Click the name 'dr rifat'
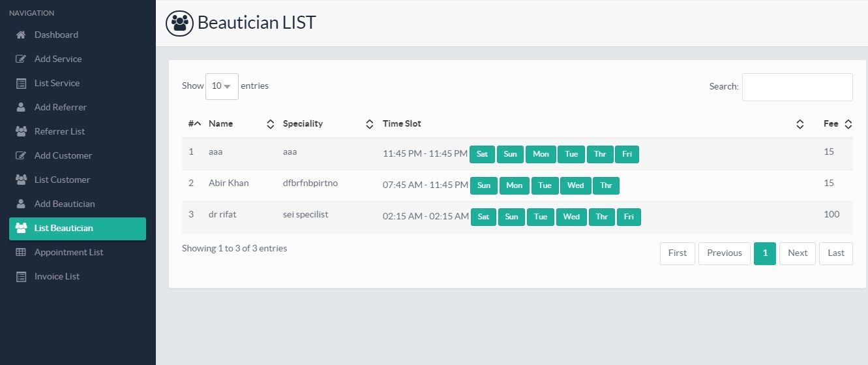The width and height of the screenshot is (868, 365). click(222, 214)
